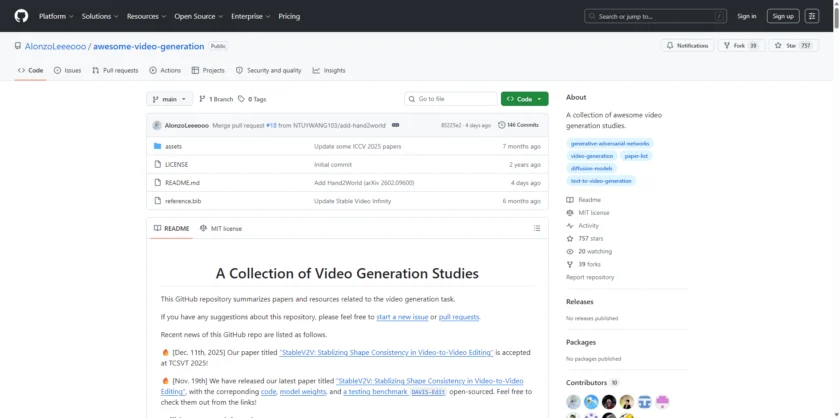View the 0 Tags link
840x418 pixels.
252,99
